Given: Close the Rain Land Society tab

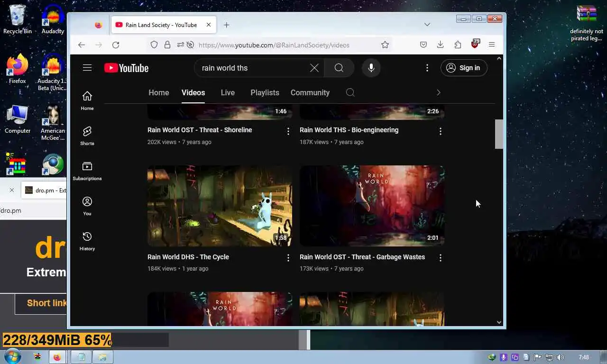Looking at the screenshot, I should tap(209, 25).
